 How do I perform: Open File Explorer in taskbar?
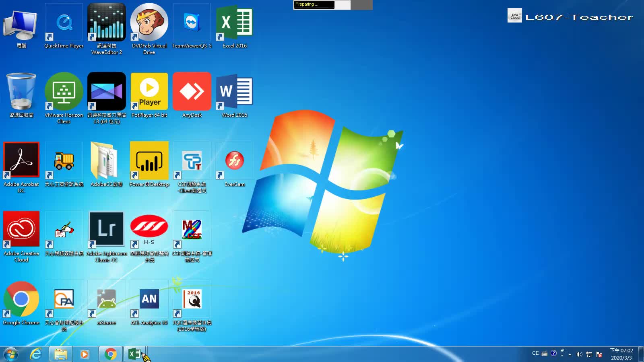click(61, 354)
